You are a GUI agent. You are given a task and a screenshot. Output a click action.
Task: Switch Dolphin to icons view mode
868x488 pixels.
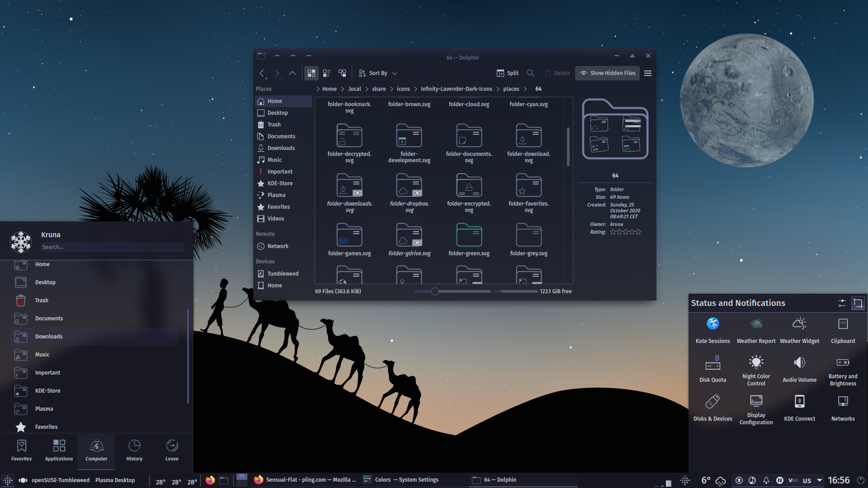[x=311, y=73]
